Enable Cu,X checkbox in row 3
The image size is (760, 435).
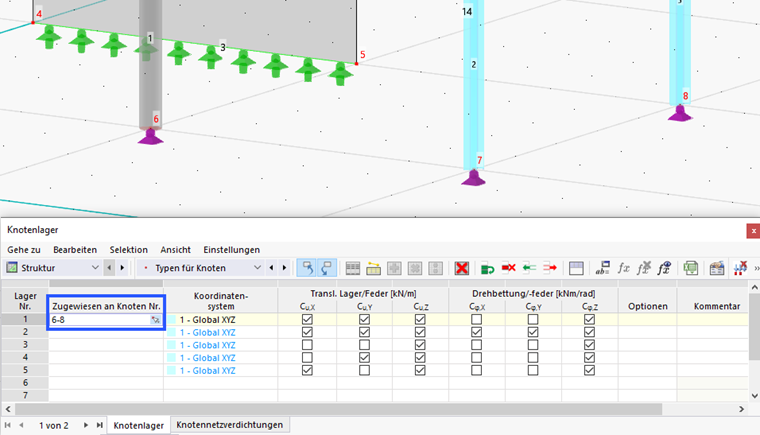307,345
